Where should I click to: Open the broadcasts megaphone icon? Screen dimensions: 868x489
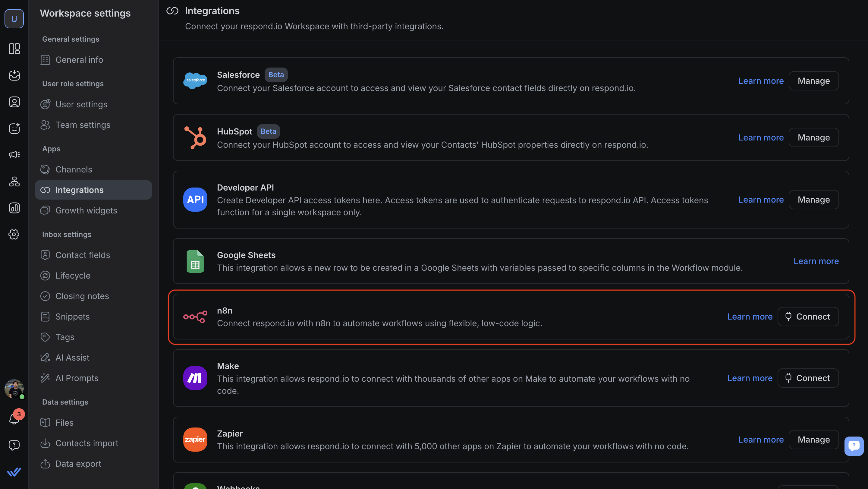[x=14, y=155]
